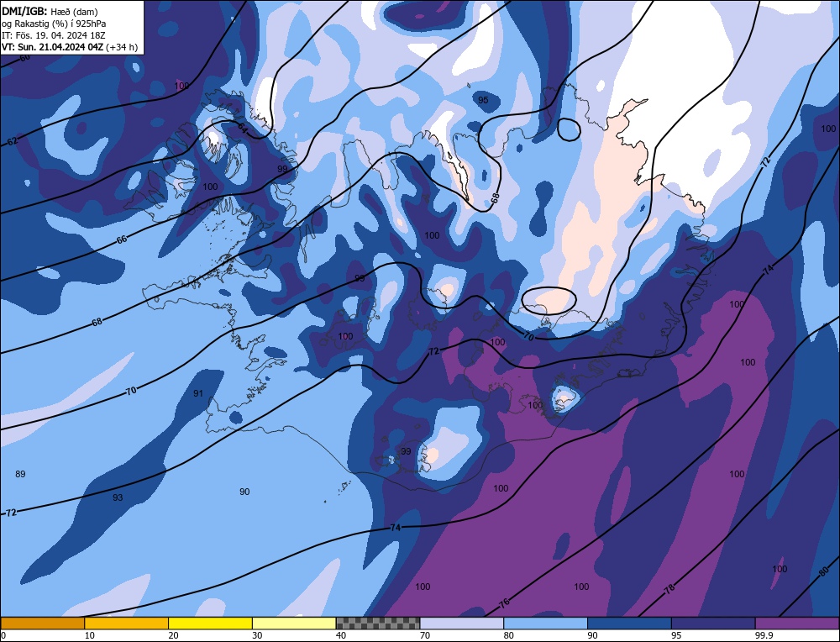Click the contour label "64" over the Westfjords

[242, 129]
